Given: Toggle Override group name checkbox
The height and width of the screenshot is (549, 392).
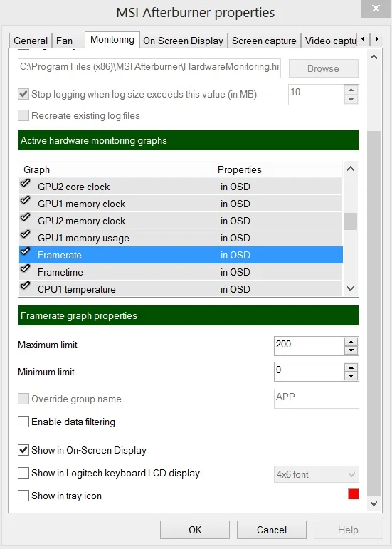Looking at the screenshot, I should tap(23, 399).
